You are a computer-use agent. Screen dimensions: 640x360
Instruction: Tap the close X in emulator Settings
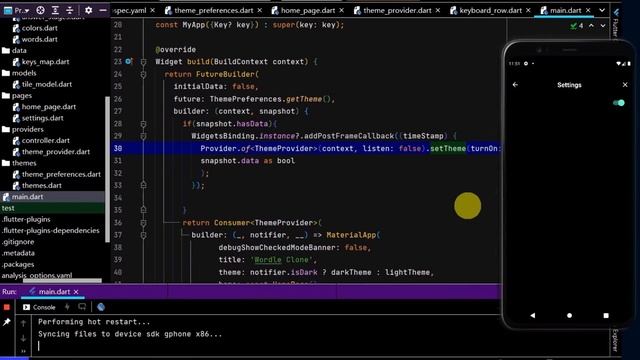[625, 85]
